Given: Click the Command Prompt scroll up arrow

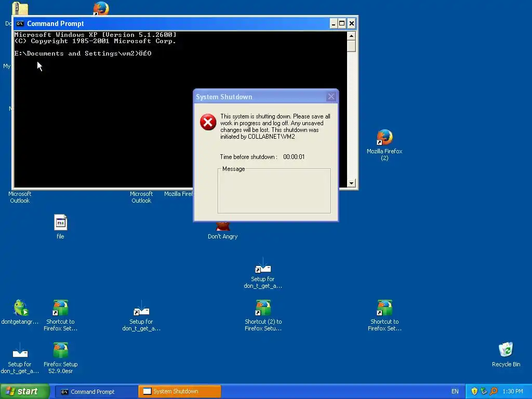Looking at the screenshot, I should point(351,36).
